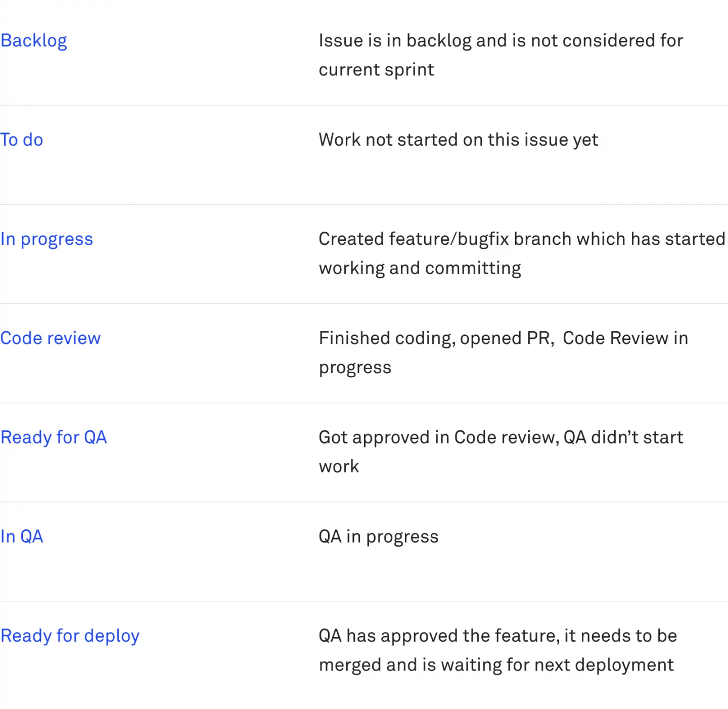Select the 'QA in progress' description text
The image size is (728, 709).
pos(379,537)
